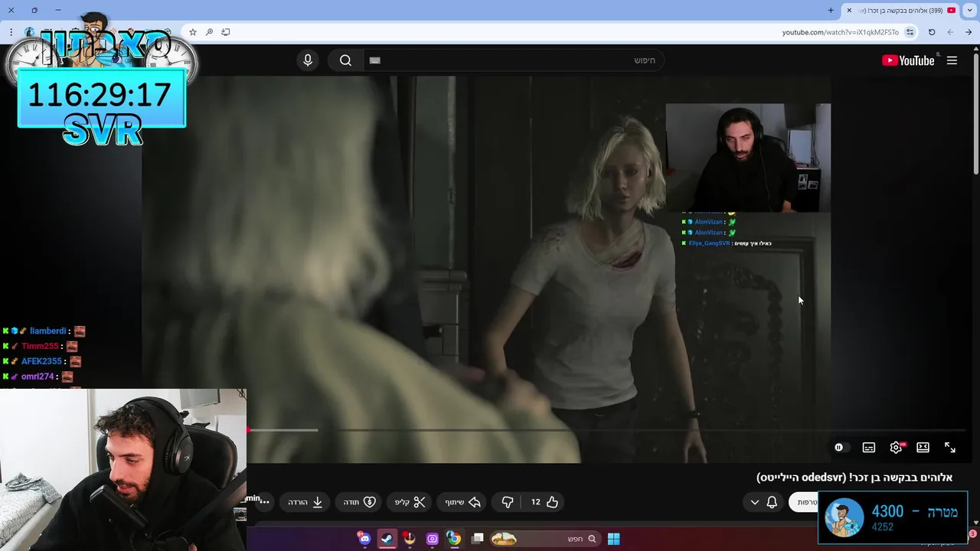Open Chrome from the taskbar
The width and height of the screenshot is (980, 551).
tap(454, 539)
